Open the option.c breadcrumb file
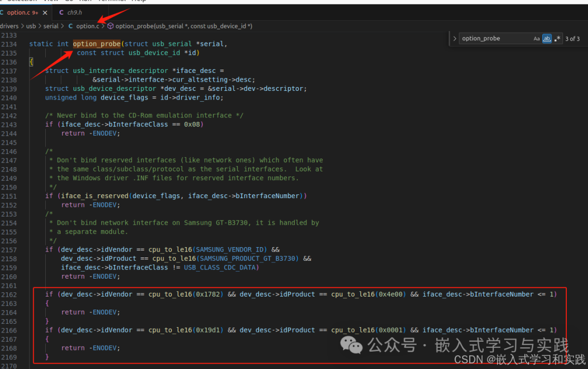The width and height of the screenshot is (588, 369). click(x=87, y=26)
